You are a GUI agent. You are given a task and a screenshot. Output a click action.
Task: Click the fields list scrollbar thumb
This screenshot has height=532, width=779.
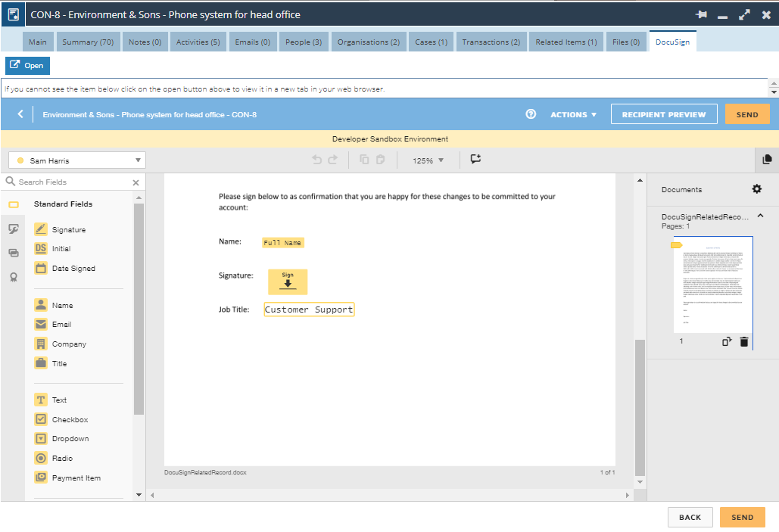coord(139,309)
